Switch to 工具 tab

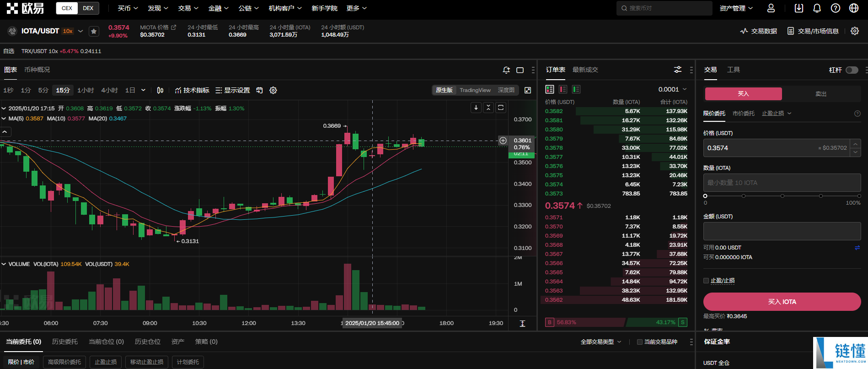(734, 70)
